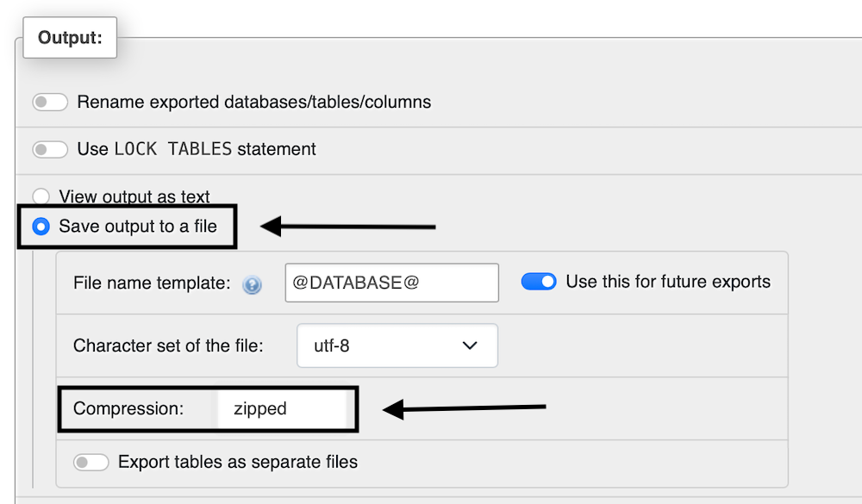Screen dimensions: 862x504
Task: Open the Compression zipped dropdown
Action: (x=283, y=409)
